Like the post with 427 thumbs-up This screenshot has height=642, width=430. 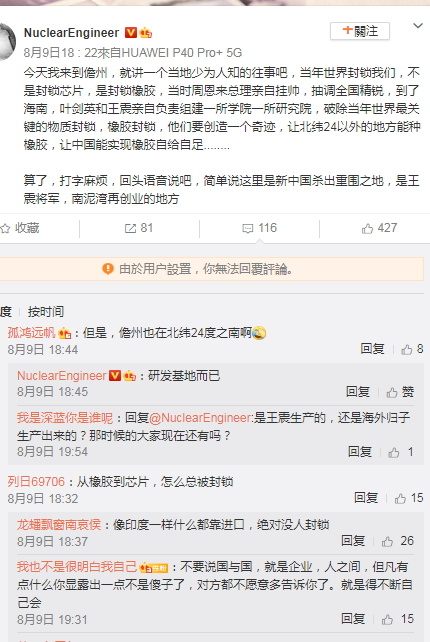367,228
